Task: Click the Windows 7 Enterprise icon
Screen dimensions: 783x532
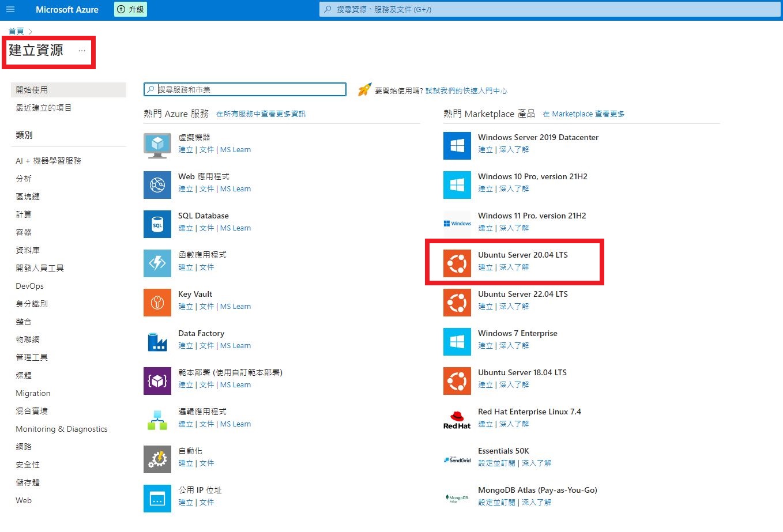Action: 457,341
